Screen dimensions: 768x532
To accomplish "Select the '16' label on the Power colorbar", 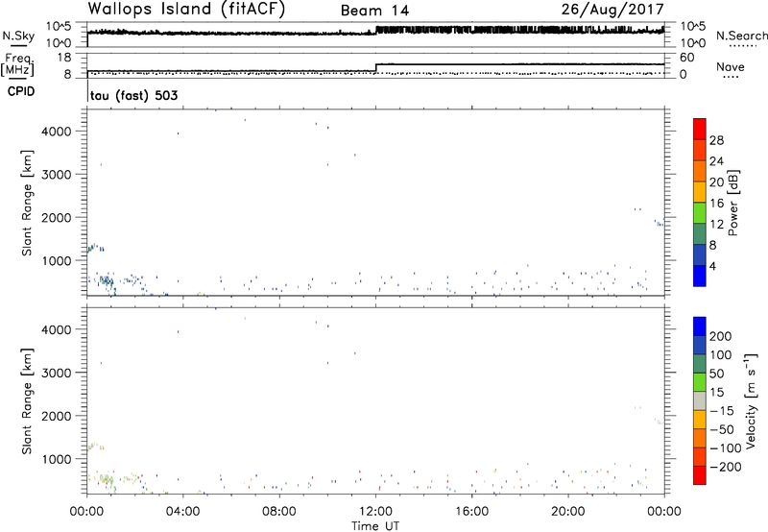I will coord(716,204).
